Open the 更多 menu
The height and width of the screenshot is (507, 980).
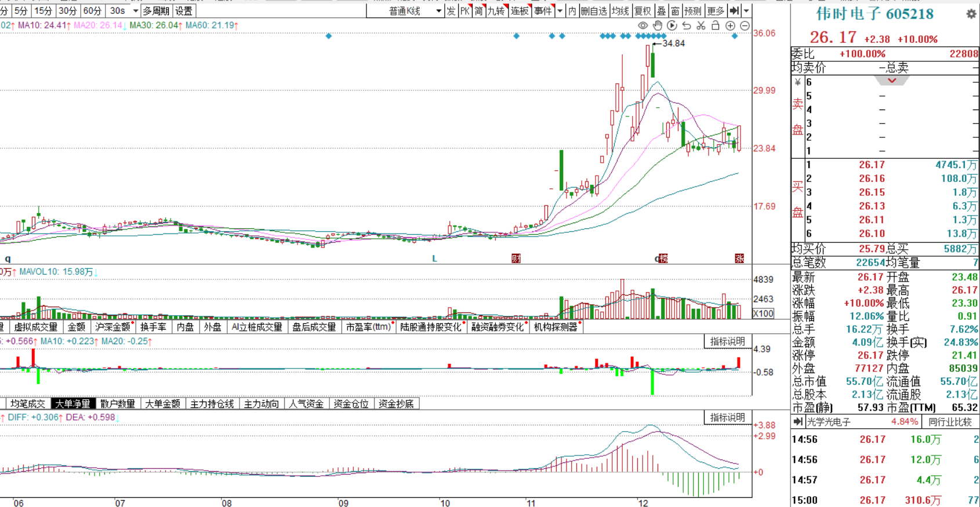tap(716, 10)
